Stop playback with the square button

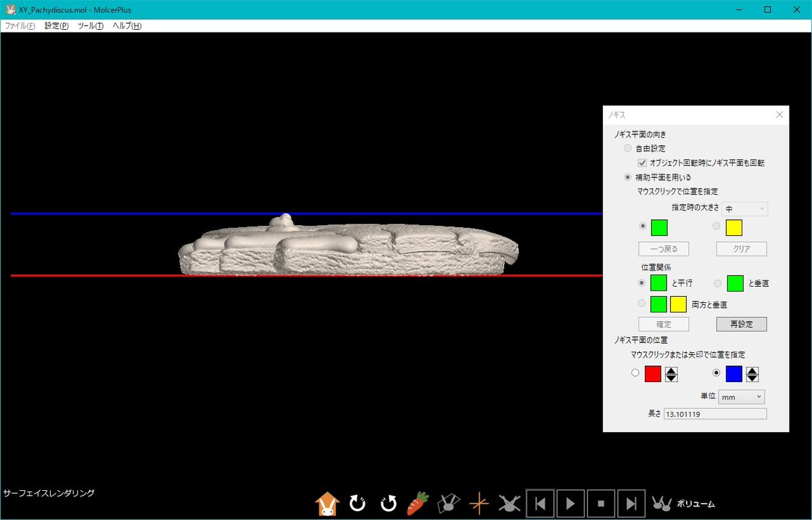(x=601, y=503)
